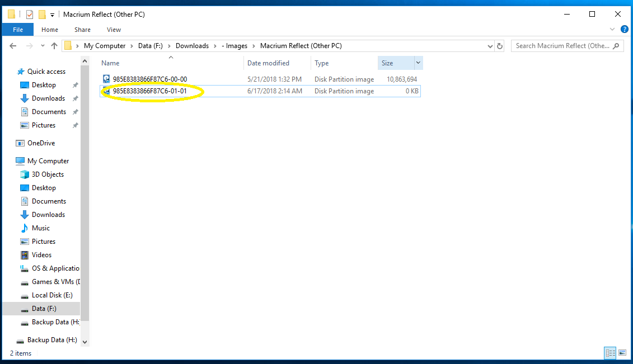Go up one folder level
633x364 pixels.
point(54,45)
